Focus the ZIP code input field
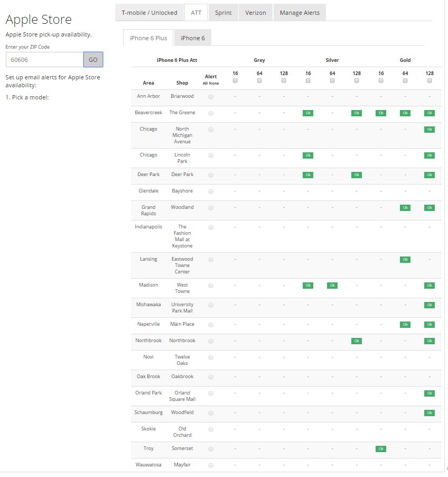Viewport: 448px width, 477px height. pos(45,60)
